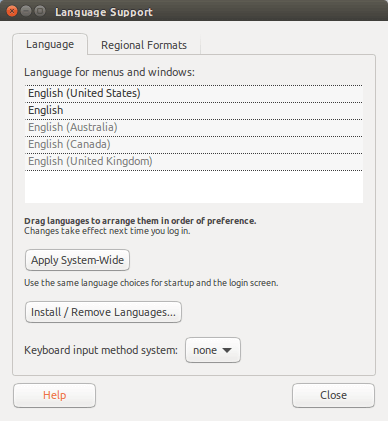Click the minimize window icon in title bar

click(x=26, y=11)
